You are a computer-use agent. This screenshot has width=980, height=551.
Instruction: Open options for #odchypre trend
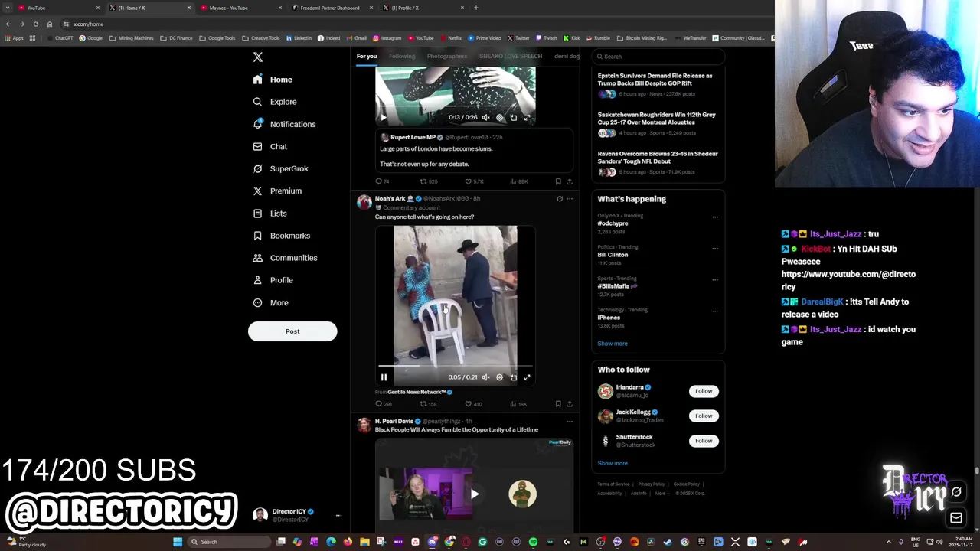point(715,217)
